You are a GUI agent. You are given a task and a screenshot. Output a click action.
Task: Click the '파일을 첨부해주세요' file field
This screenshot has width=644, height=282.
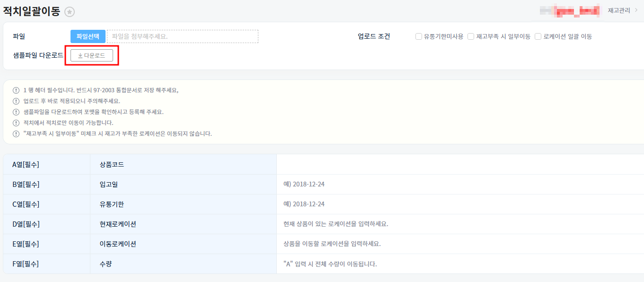(183, 36)
